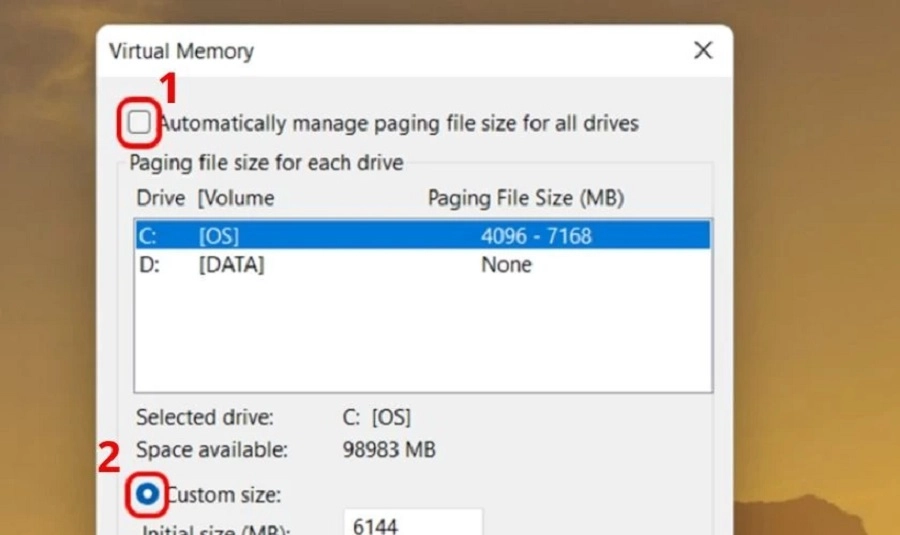This screenshot has width=900, height=535.
Task: Click the Custom size label text
Action: [225, 494]
